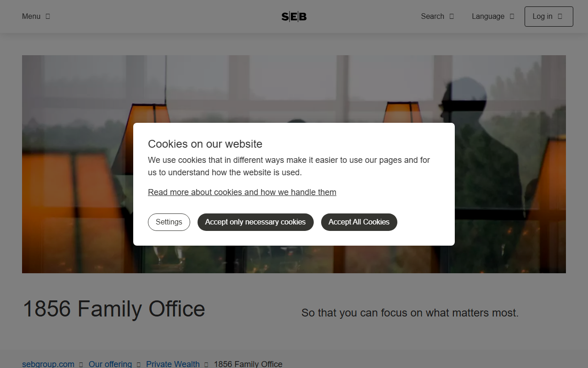Click the 1856 Family Office heading
588x368 pixels.
coord(114,309)
